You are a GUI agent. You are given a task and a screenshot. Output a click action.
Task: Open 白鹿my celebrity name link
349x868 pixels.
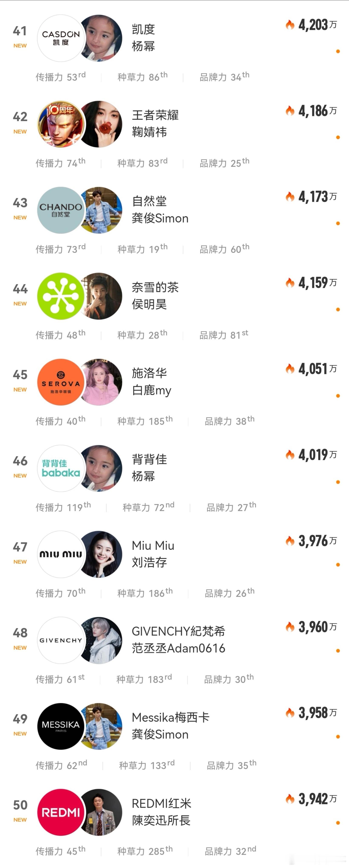coord(151,390)
